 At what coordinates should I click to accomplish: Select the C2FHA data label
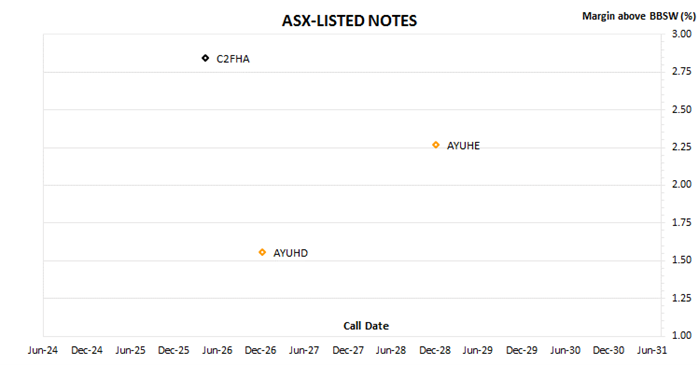point(233,59)
